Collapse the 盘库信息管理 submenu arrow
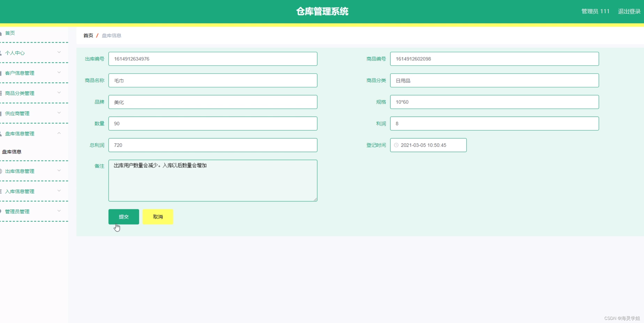This screenshot has height=323, width=644. pos(59,133)
